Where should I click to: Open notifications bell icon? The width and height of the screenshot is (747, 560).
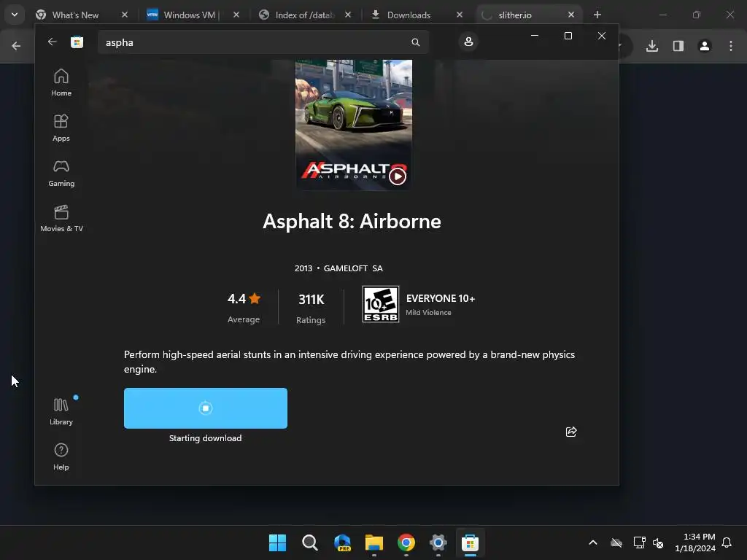pyautogui.click(x=727, y=542)
